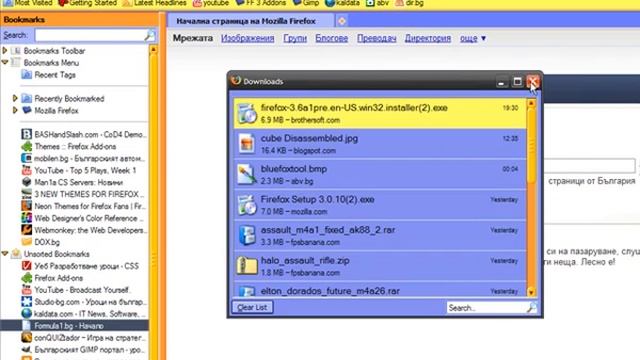Click the Themes :: Firefox Add-ons favicon
The height and width of the screenshot is (360, 640).
point(27,146)
